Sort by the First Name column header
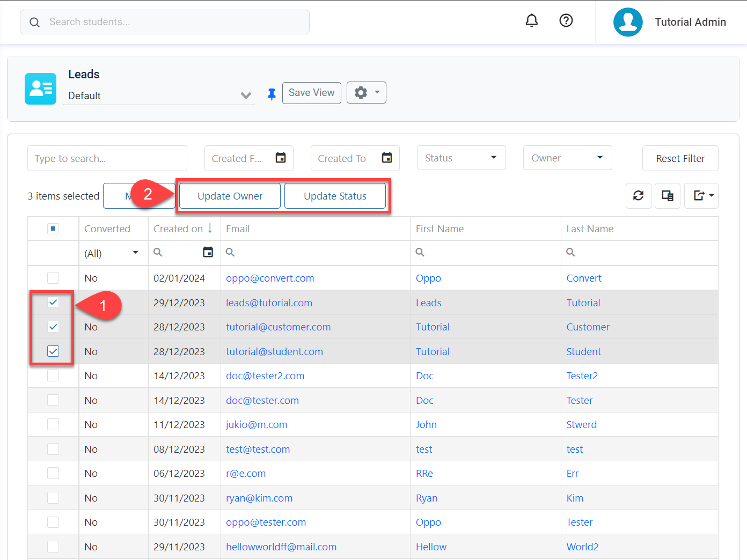Screen dimensions: 747x560 pos(440,229)
